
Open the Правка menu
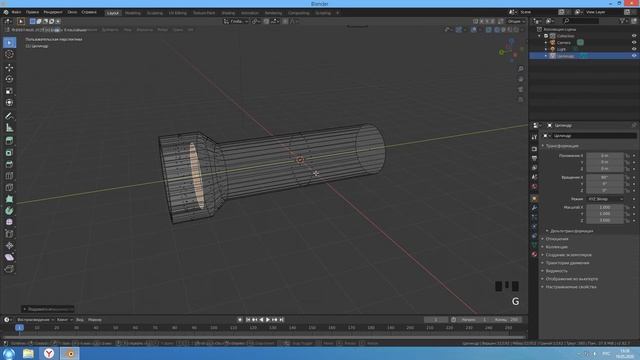click(x=32, y=12)
